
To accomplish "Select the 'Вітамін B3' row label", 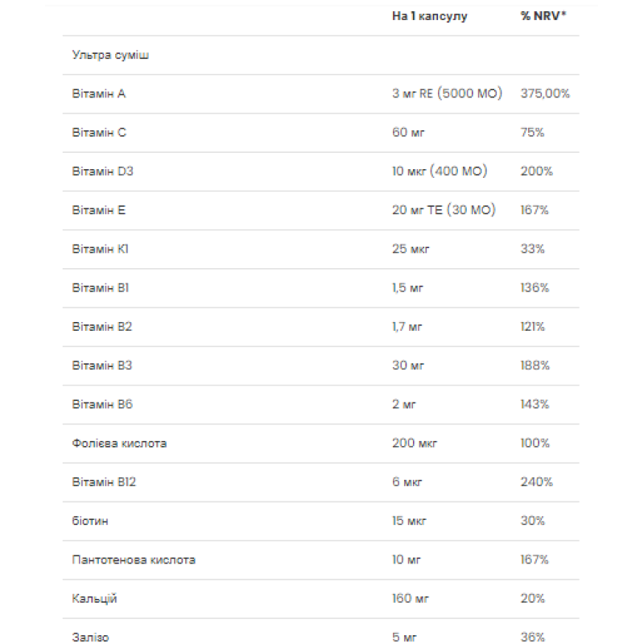I will click(x=102, y=365).
